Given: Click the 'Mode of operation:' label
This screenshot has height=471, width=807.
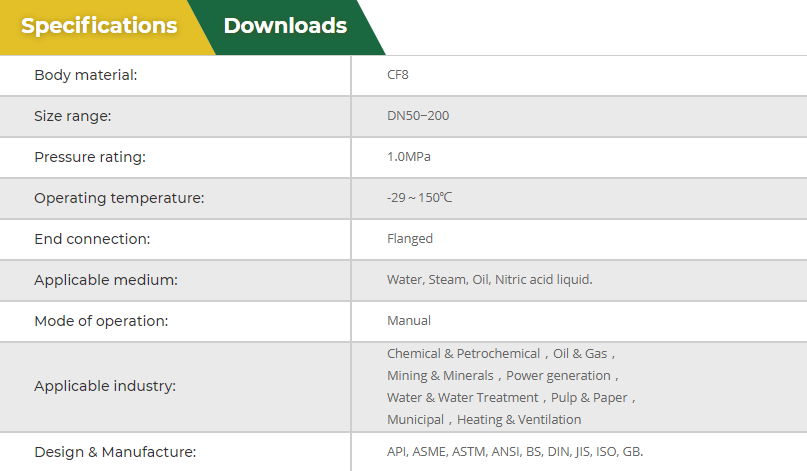Looking at the screenshot, I should point(101,321).
